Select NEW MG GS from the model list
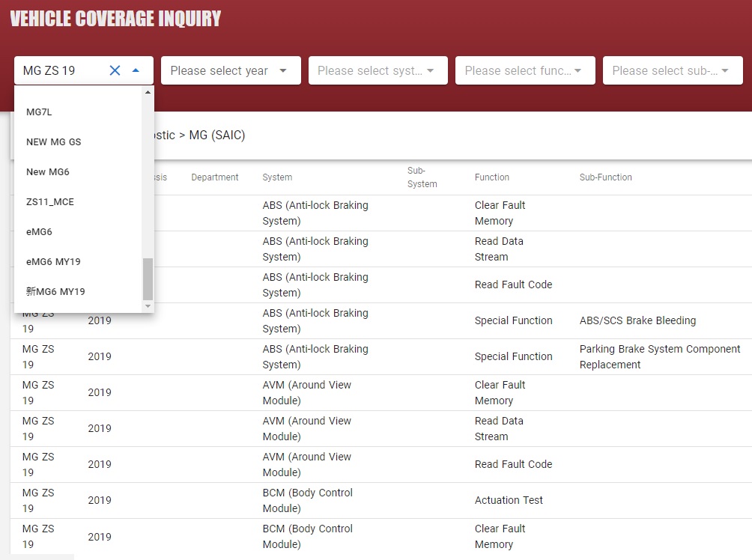 point(78,142)
